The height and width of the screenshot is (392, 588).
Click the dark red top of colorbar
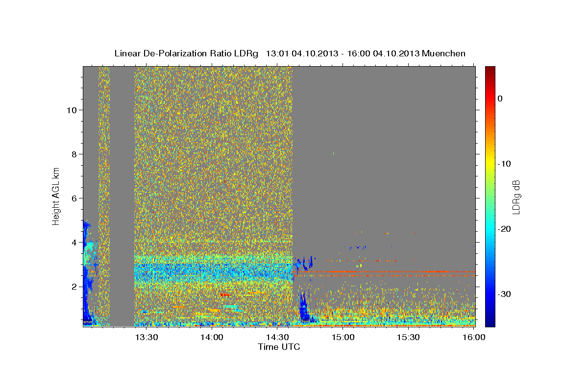(x=490, y=70)
